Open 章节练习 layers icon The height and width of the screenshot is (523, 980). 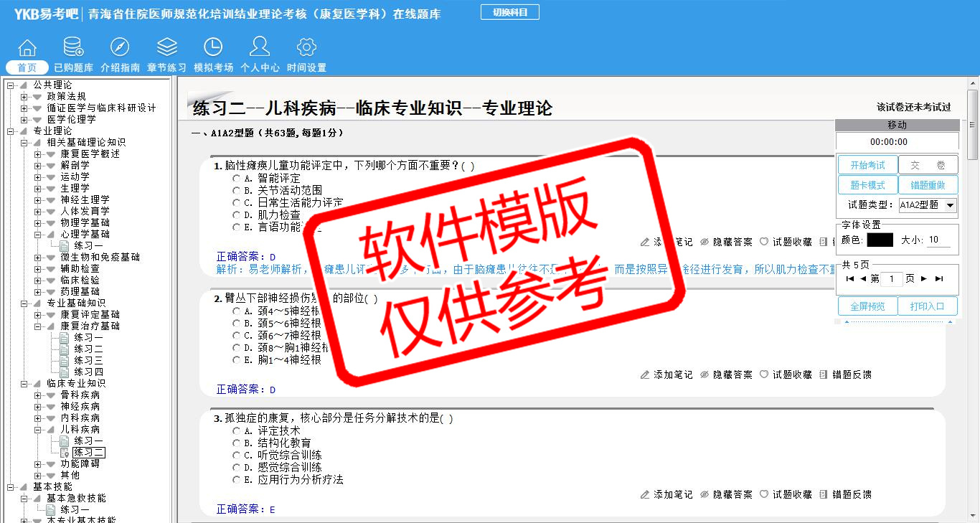[x=166, y=48]
